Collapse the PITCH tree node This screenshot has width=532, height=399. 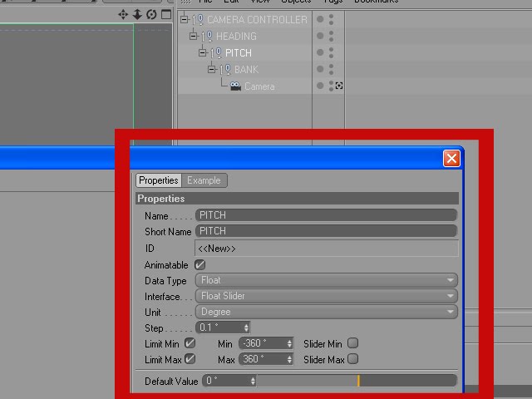point(203,52)
